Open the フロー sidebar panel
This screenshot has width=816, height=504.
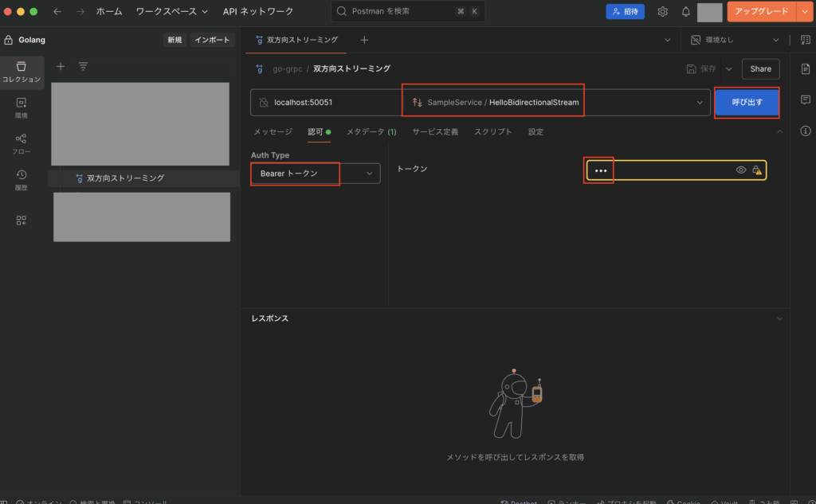point(22,144)
